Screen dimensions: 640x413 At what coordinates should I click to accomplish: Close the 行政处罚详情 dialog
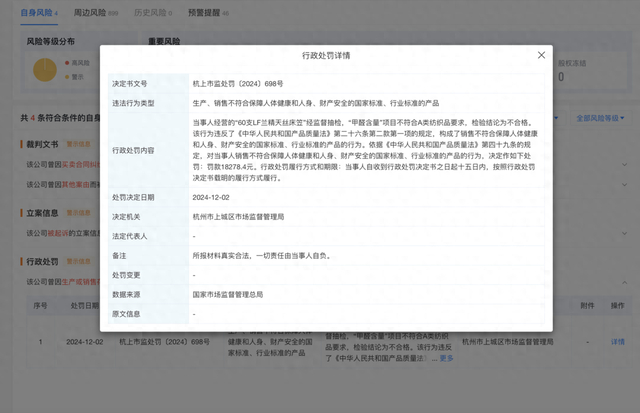(x=541, y=55)
